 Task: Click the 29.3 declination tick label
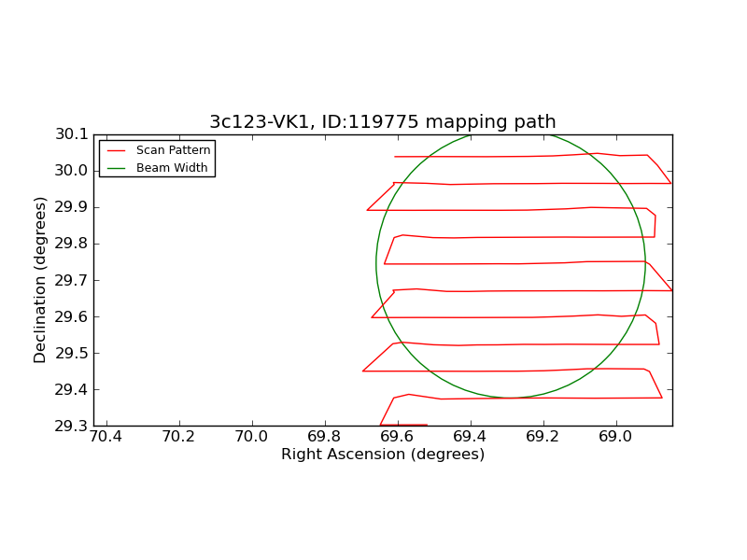72,427
